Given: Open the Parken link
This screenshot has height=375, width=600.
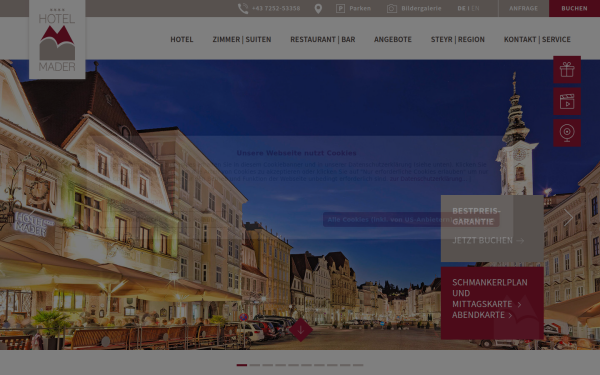Looking at the screenshot, I should (360, 8).
